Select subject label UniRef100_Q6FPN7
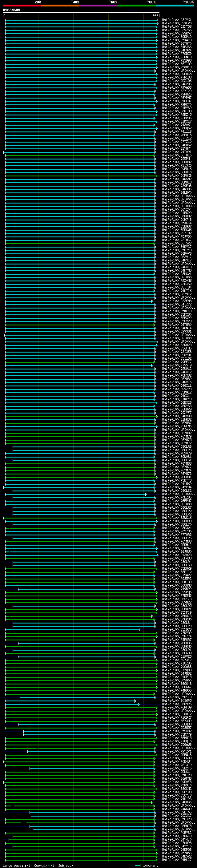The width and height of the screenshot is (197, 868). [x=176, y=501]
